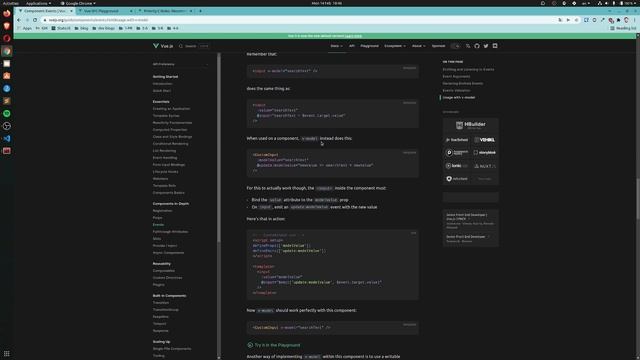640x360 pixels.
Task: Open Single-File Components sidebar page
Action: click(172, 349)
